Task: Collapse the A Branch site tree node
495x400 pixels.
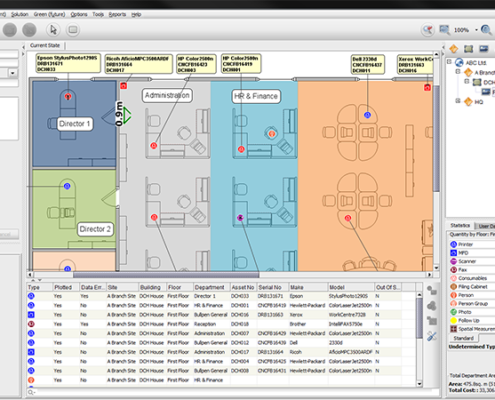Action: [x=458, y=72]
